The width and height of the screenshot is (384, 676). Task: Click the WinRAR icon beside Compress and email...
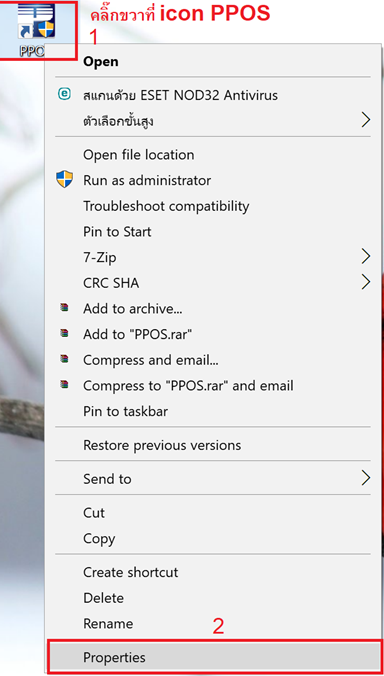pos(64,359)
